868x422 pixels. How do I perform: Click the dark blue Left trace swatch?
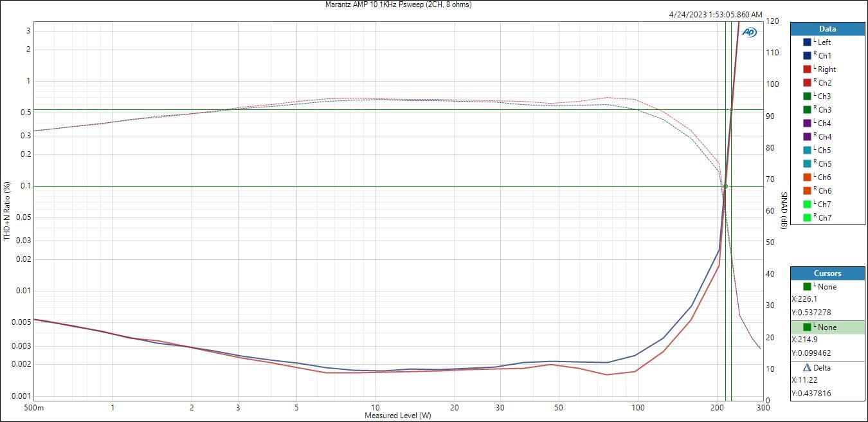pyautogui.click(x=807, y=42)
